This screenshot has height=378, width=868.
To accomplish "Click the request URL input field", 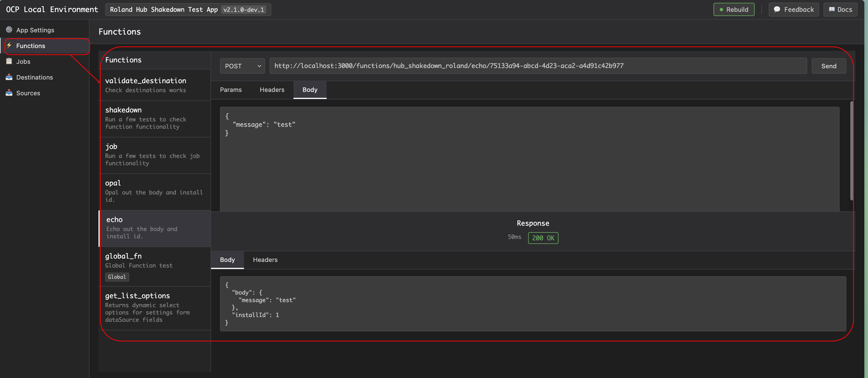I will pyautogui.click(x=538, y=66).
